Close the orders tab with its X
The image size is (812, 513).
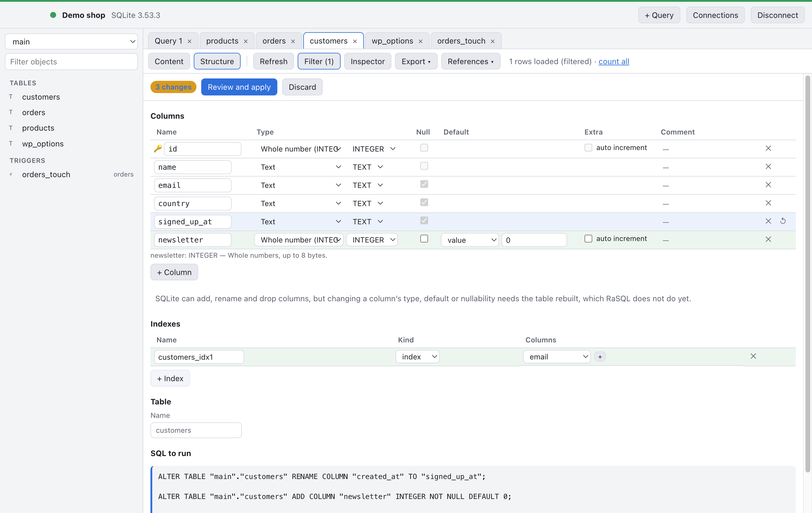coord(293,41)
